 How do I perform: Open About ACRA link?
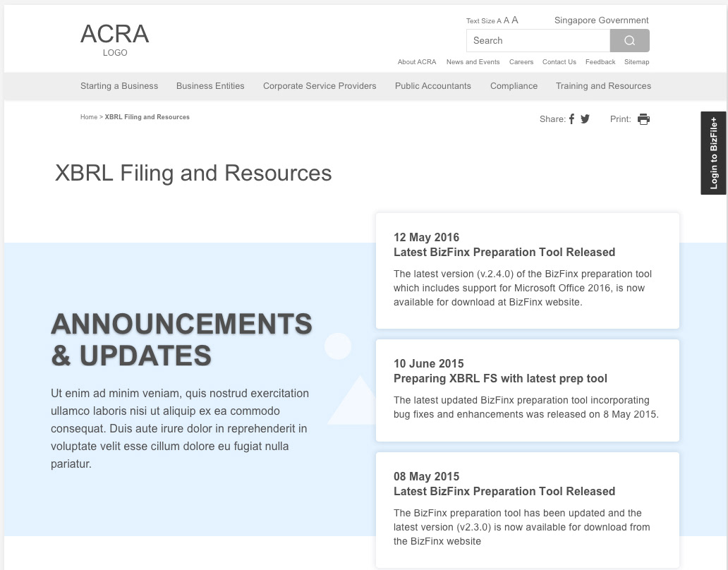tap(417, 62)
